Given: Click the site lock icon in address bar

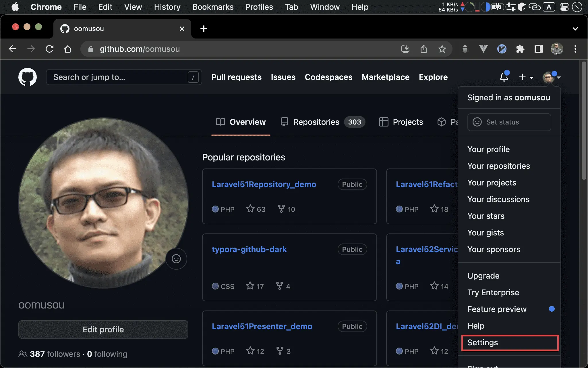Looking at the screenshot, I should coord(91,49).
